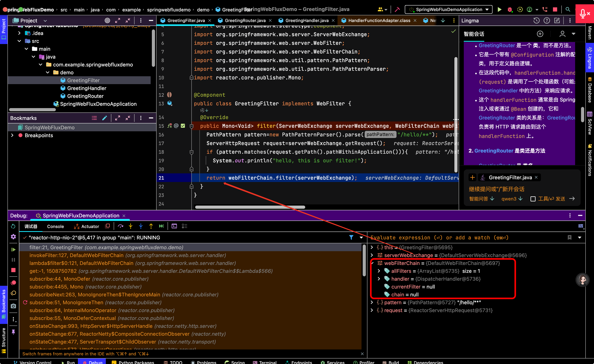Screen dimensions: 594x364
Task: Run SpringWebFluxDemoApplication with the green play icon
Action: tap(500, 9)
